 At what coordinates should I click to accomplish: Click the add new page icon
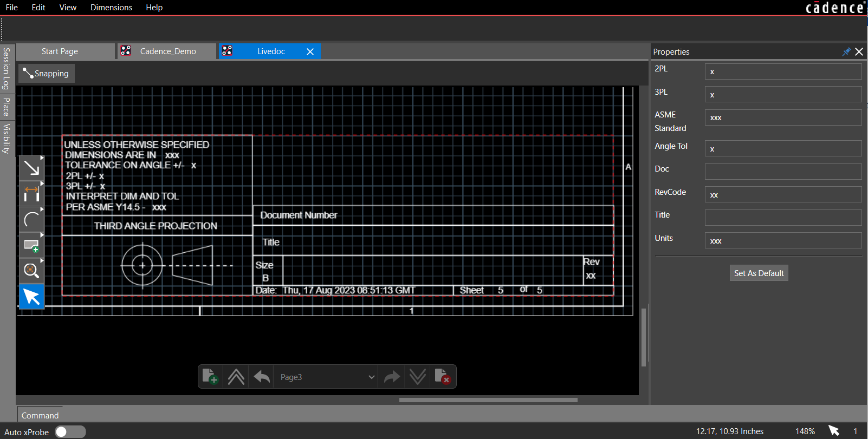210,376
